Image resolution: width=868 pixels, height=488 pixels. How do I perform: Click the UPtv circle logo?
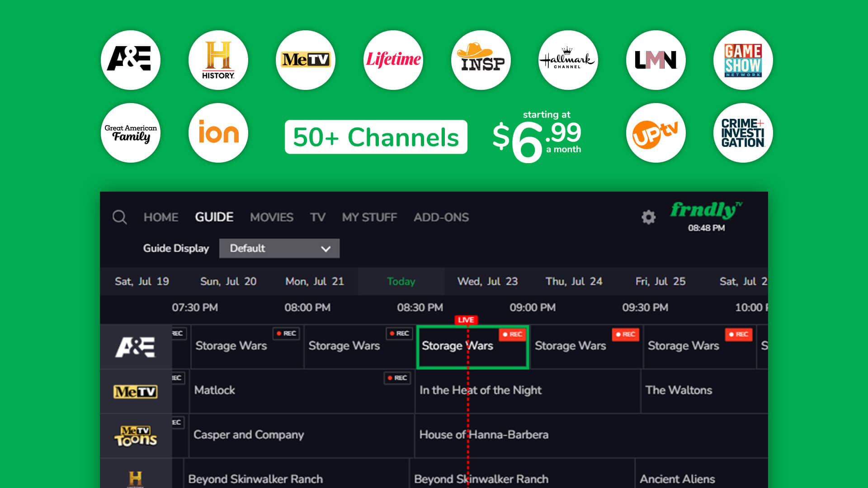(x=656, y=133)
